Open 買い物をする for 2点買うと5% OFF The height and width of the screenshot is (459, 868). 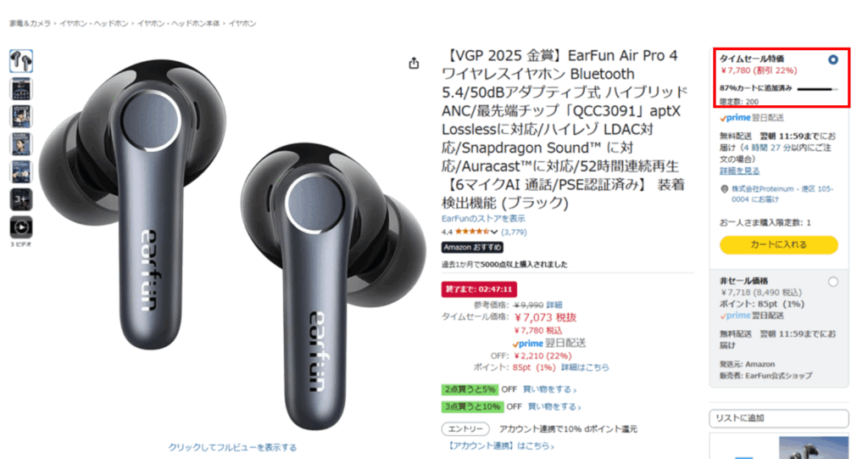point(549,389)
